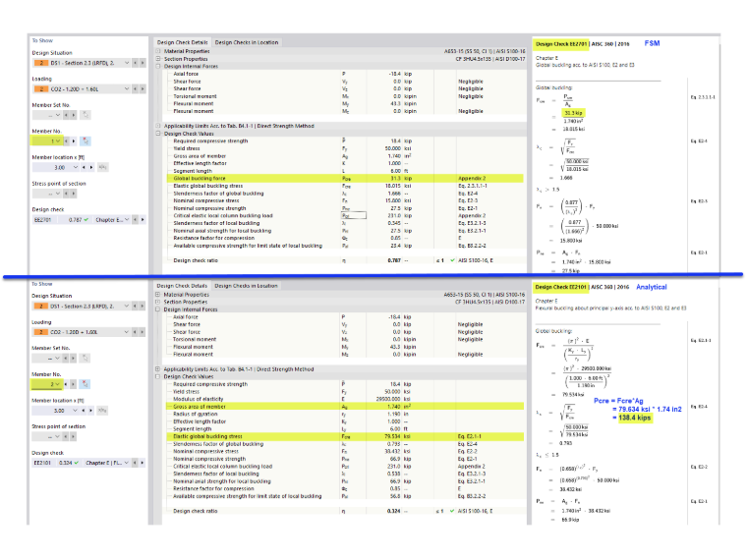
Task: Click greyed select icon for Member Set No., Analytical panel
Action: tap(85, 358)
